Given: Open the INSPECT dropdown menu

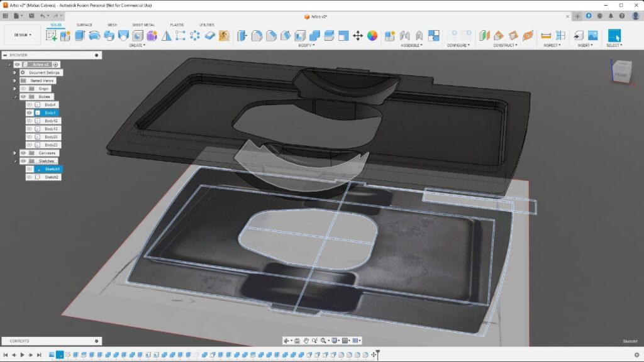Looking at the screenshot, I should tap(552, 45).
